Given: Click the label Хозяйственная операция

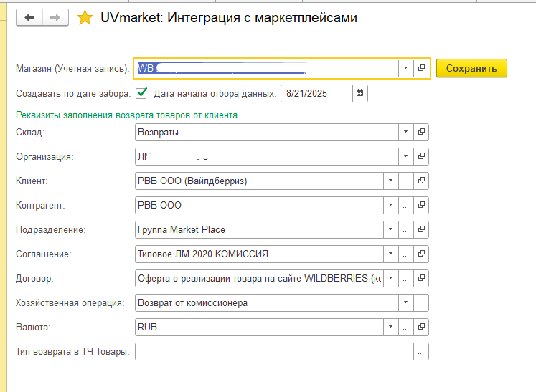Looking at the screenshot, I should pos(70,303).
